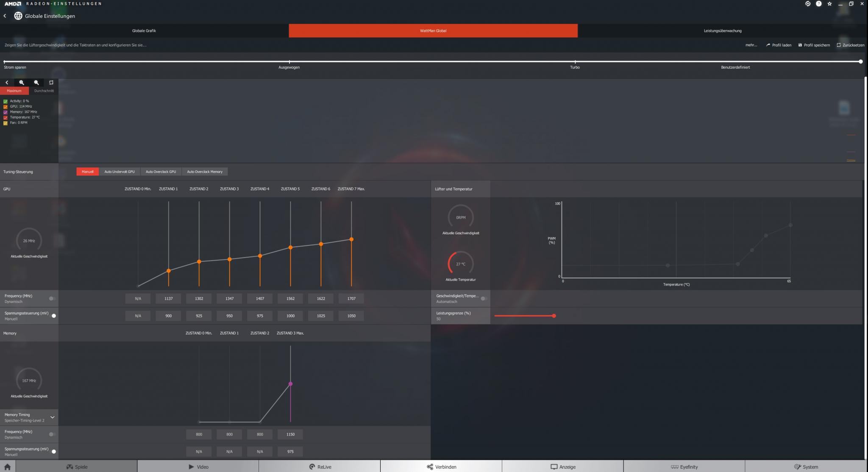Click Zustand 2 voltage field 925
Screen dimensions: 868x472
tap(199, 316)
